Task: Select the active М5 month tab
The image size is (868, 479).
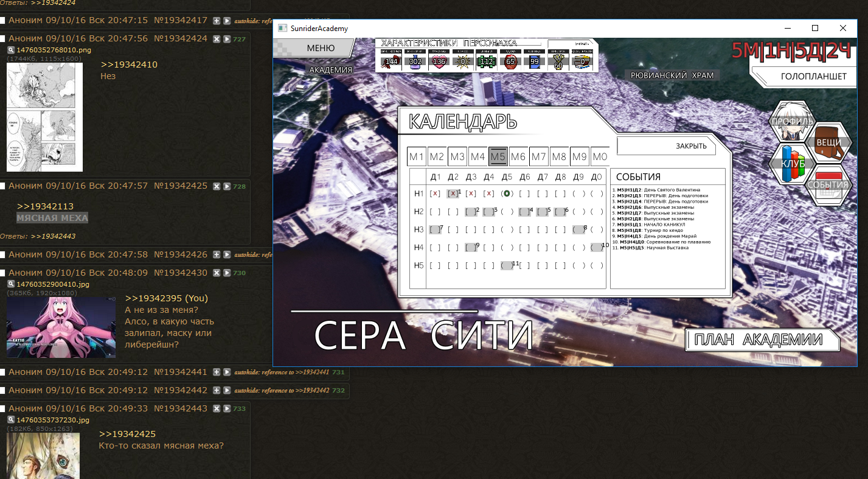Action: point(498,157)
